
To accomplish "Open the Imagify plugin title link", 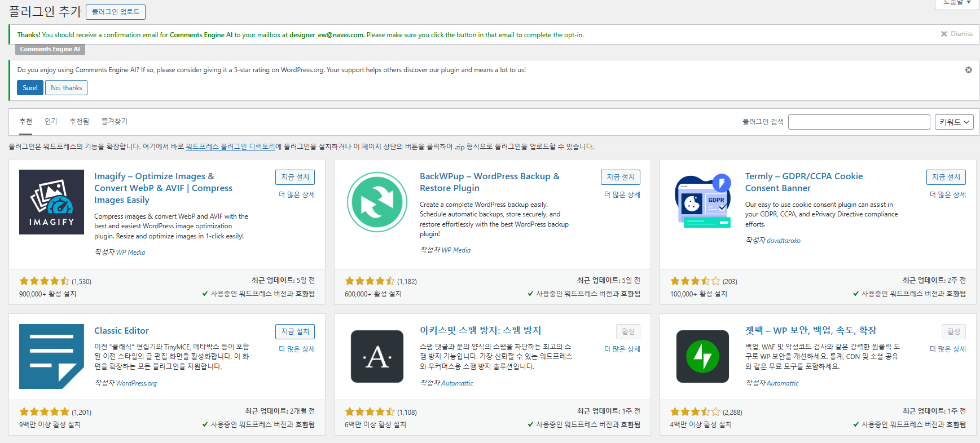I will coord(163,188).
